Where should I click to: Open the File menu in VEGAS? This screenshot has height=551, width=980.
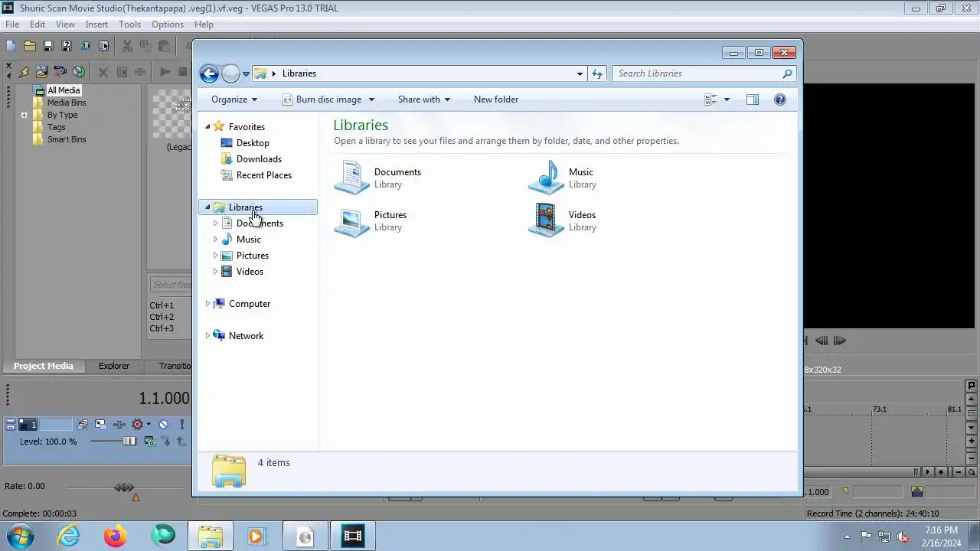click(12, 24)
